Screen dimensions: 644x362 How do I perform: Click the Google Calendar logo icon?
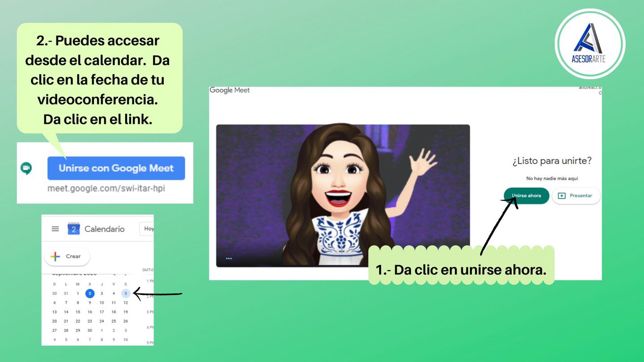[73, 229]
